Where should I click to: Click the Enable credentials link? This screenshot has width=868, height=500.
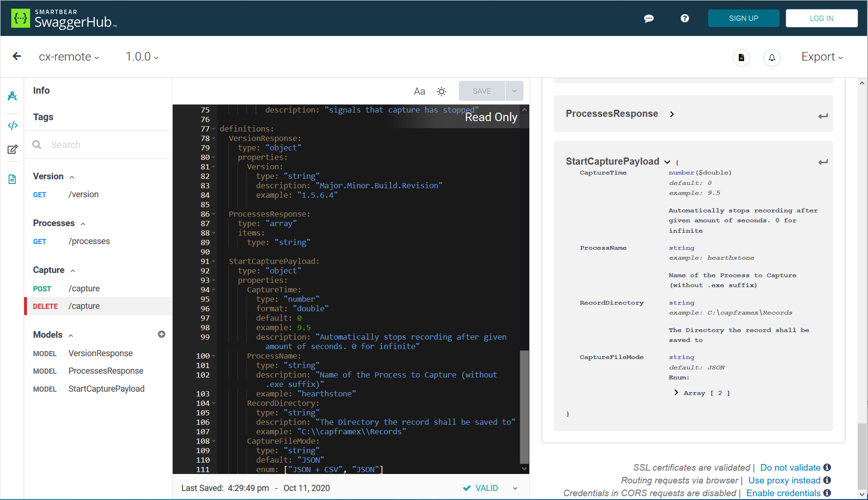(783, 493)
